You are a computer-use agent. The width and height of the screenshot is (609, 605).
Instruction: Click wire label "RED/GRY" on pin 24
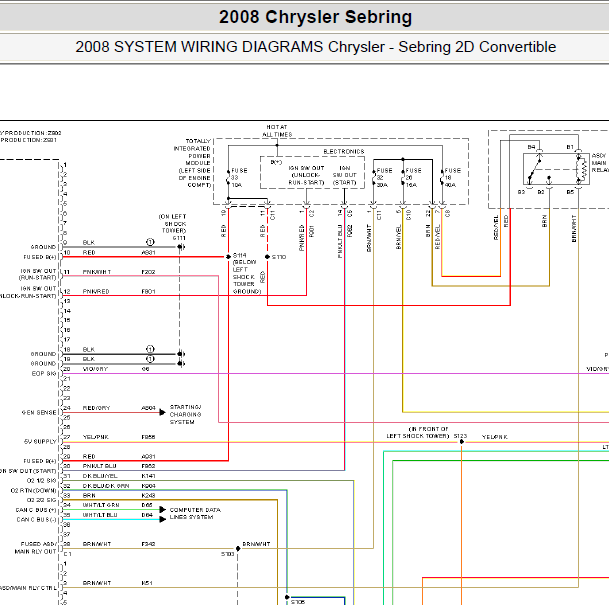(96, 408)
